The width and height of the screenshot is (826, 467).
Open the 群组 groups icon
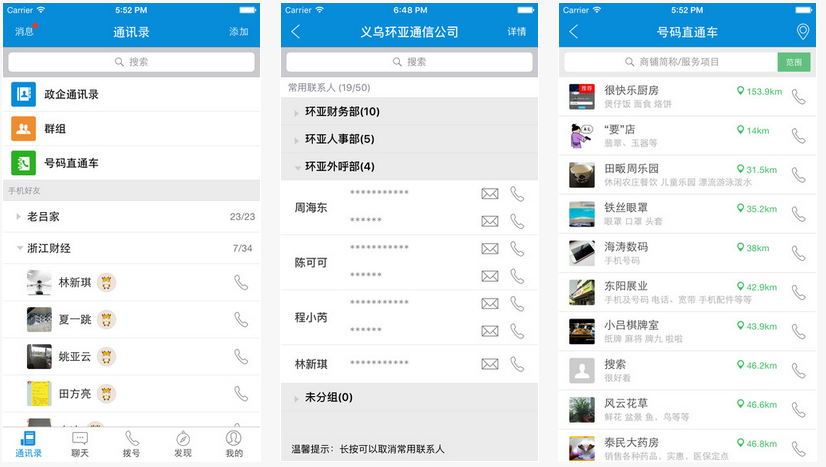click(x=24, y=129)
